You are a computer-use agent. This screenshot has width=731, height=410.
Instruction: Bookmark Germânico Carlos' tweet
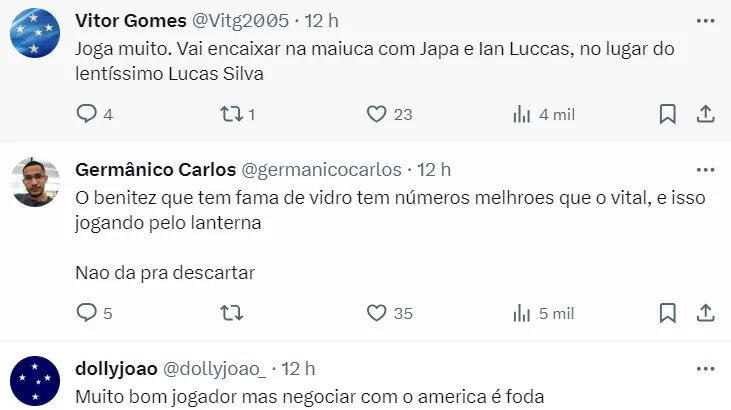pos(668,313)
